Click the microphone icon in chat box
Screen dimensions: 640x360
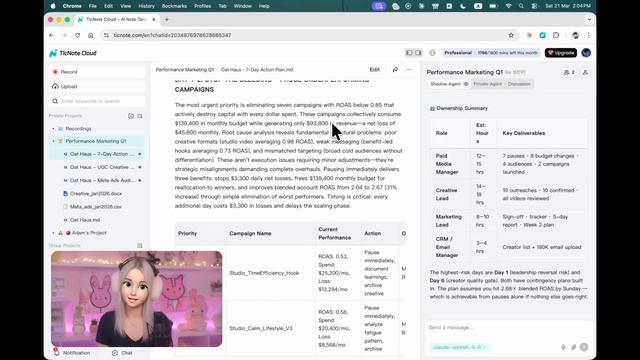click(563, 347)
